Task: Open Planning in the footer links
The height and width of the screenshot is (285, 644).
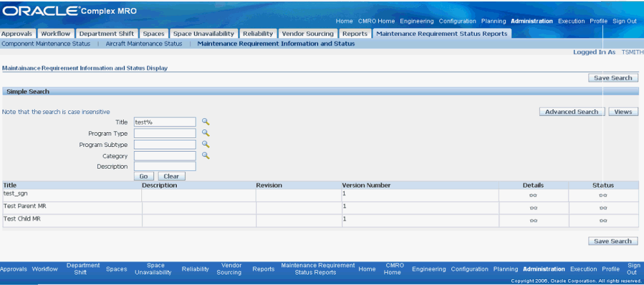Action: [x=506, y=269]
